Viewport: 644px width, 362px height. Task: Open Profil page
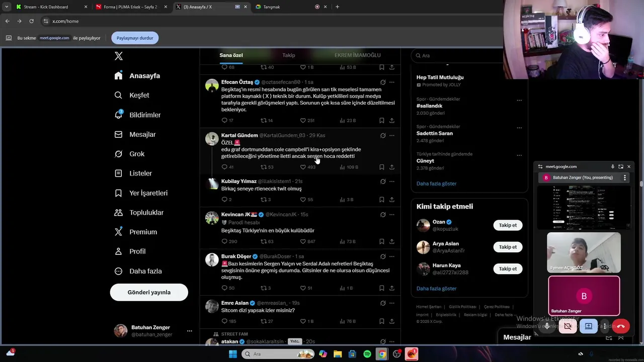130,251
